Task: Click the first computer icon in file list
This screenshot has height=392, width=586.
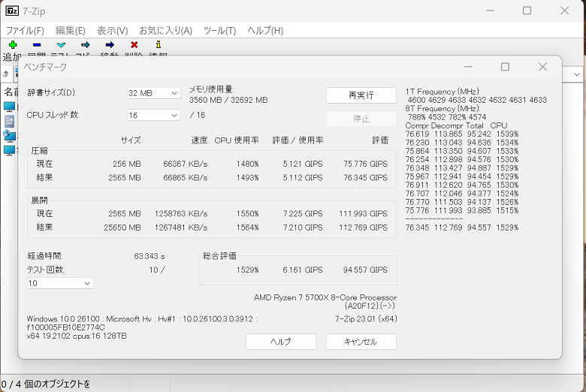Action: tap(9, 107)
